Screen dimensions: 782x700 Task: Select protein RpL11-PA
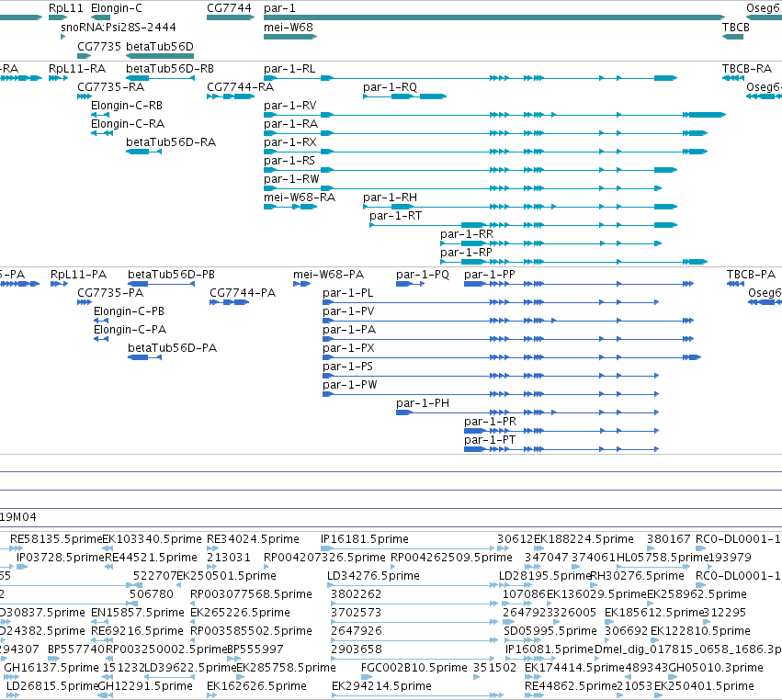59,284
